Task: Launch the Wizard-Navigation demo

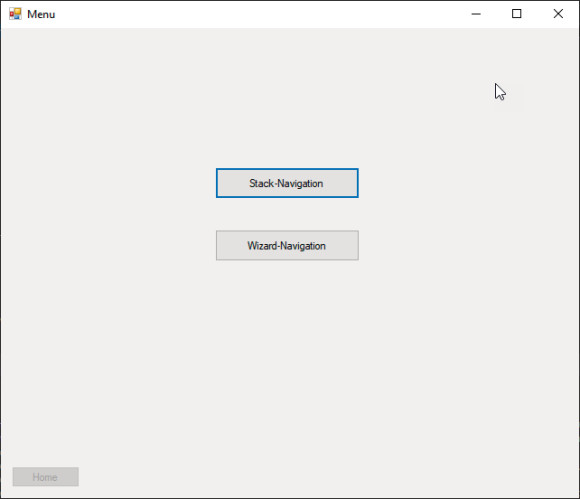Action: pyautogui.click(x=287, y=246)
